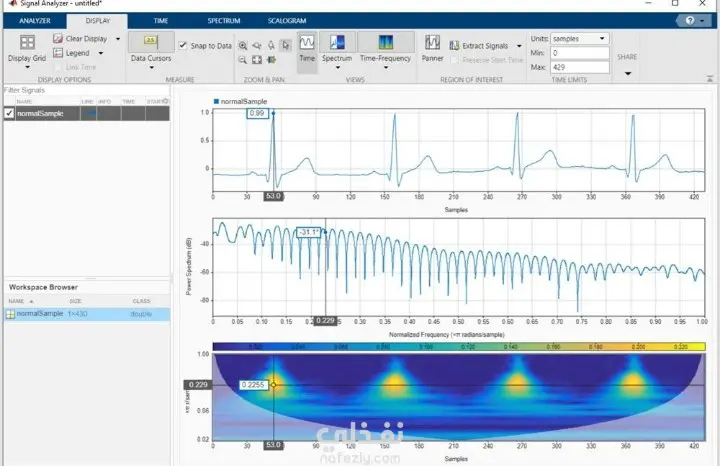Screen dimensions: 720x466
Task: Click the Clear Display icon
Action: [58, 39]
